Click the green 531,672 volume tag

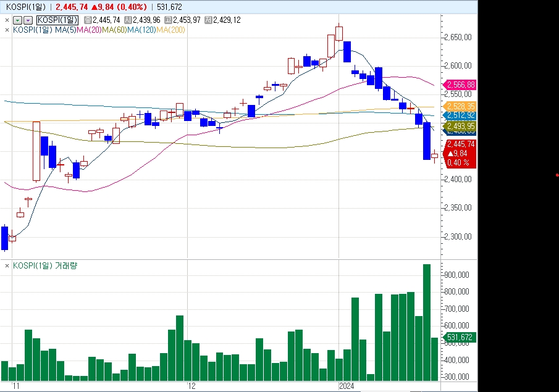coord(460,337)
